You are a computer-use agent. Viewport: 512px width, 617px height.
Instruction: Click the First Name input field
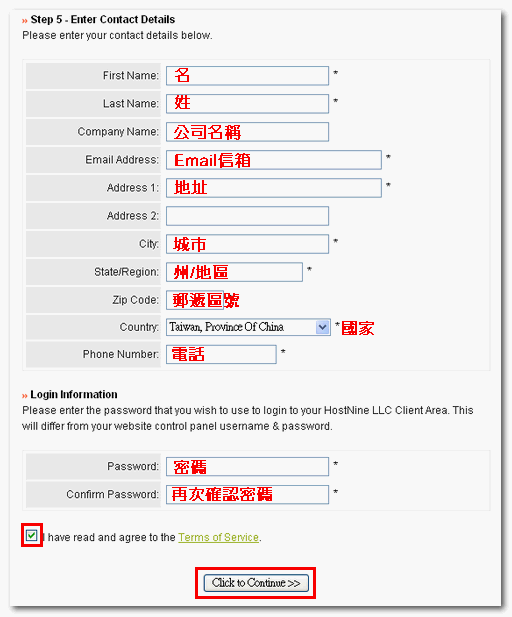tap(247, 76)
